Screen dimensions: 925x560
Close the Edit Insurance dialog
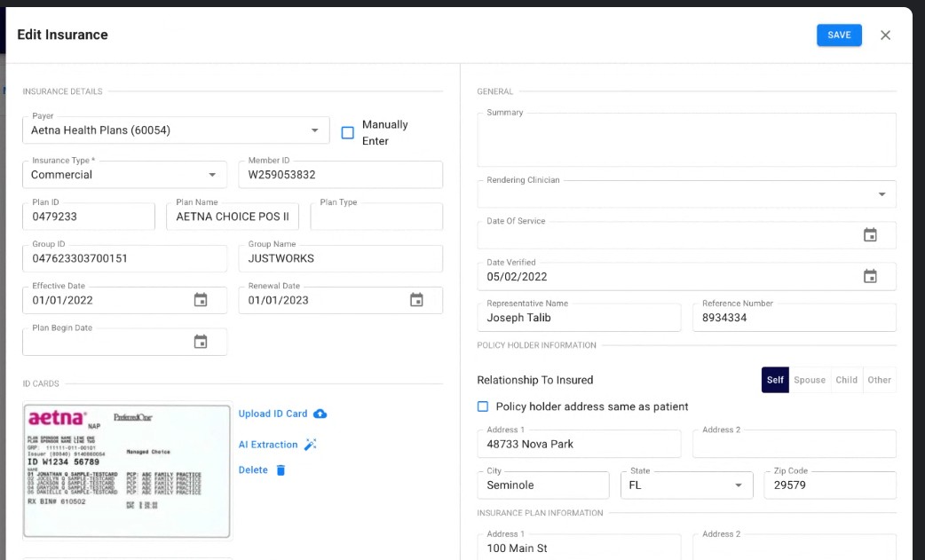(885, 35)
